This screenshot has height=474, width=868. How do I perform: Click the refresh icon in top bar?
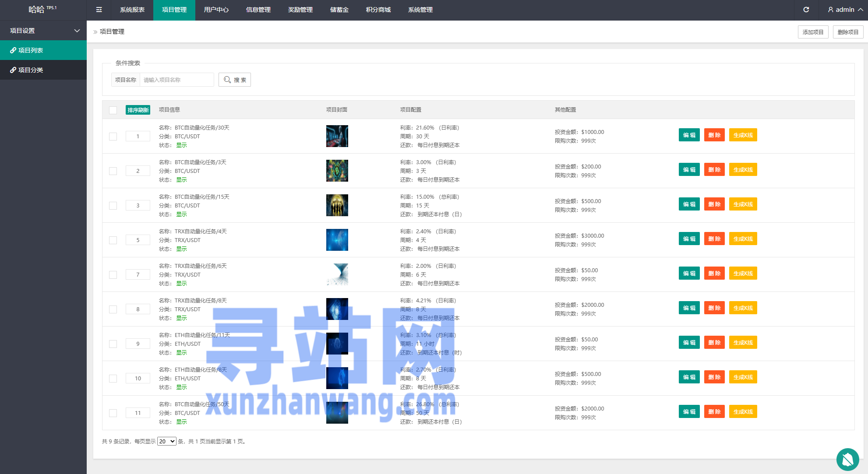[x=806, y=10]
